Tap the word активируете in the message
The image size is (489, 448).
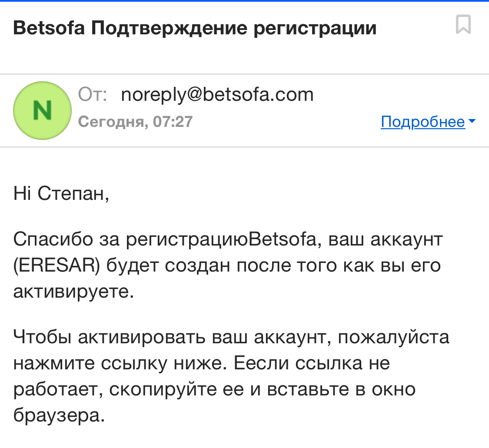pos(74,291)
